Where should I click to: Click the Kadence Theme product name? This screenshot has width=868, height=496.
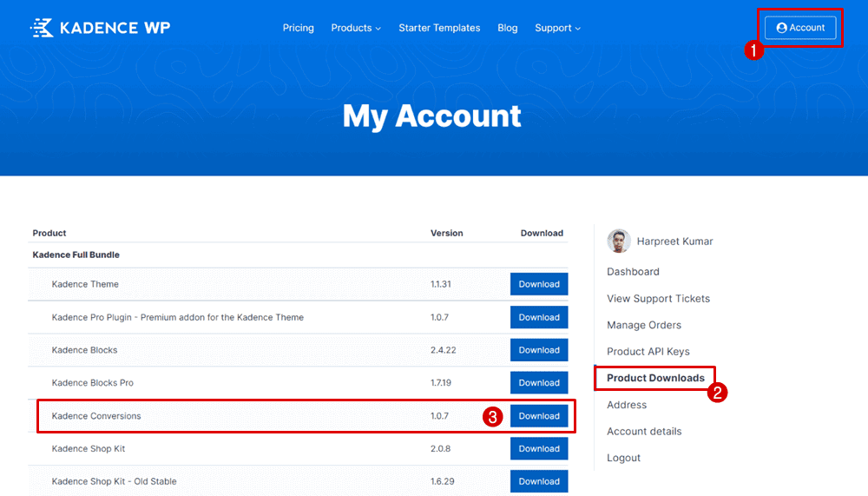(85, 284)
